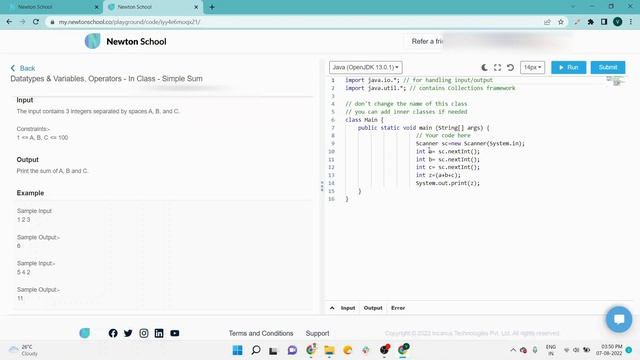Screen dimensions: 640x360
Task: Go back using the Back link
Action: [x=22, y=68]
